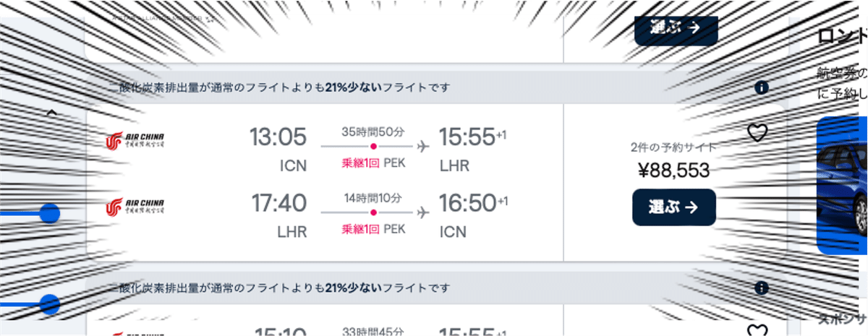Click the airplane icon on the 14時間10分 route line
Image resolution: width=868 pixels, height=336 pixels.
[424, 212]
